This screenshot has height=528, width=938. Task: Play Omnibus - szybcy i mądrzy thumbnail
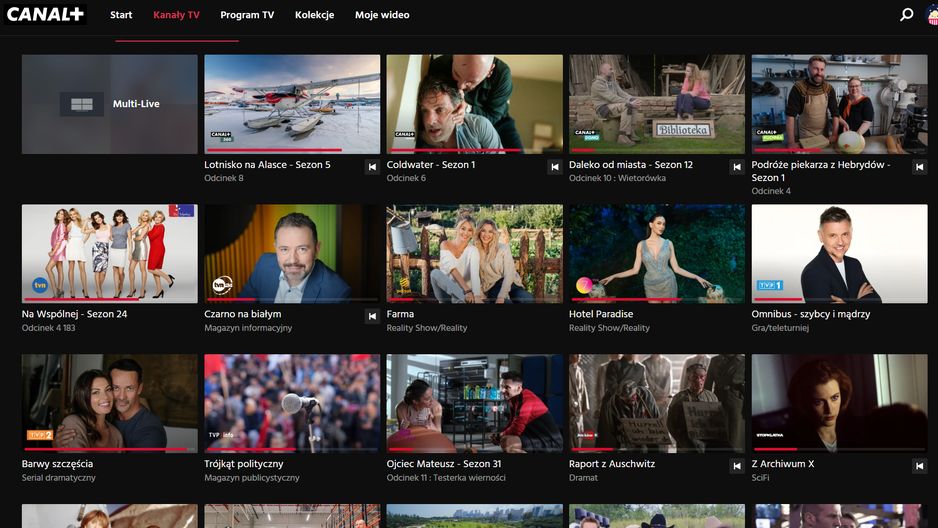pyautogui.click(x=839, y=254)
